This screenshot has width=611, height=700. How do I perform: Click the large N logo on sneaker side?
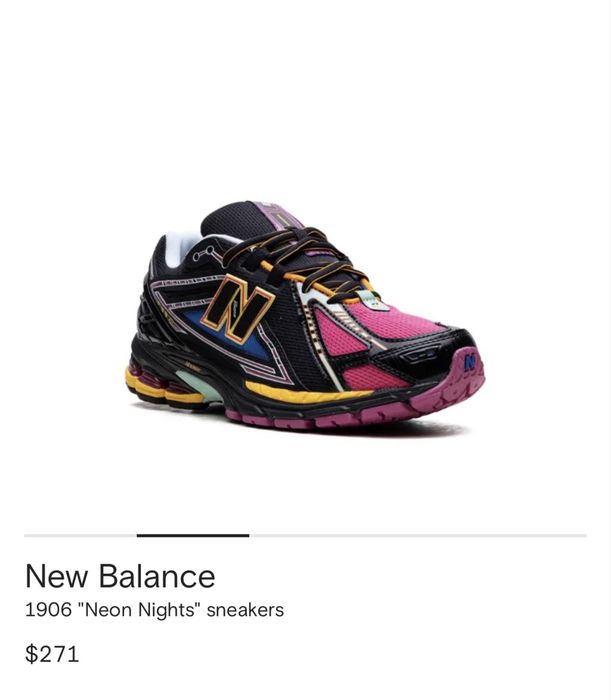(x=237, y=308)
